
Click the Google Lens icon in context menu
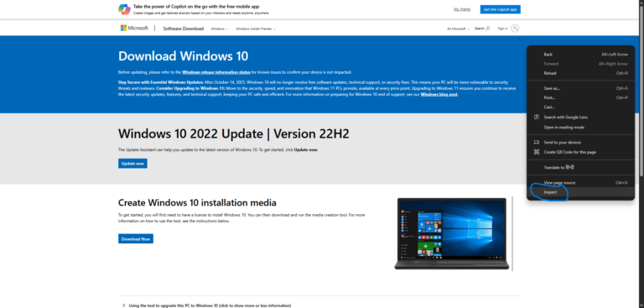[x=536, y=117]
